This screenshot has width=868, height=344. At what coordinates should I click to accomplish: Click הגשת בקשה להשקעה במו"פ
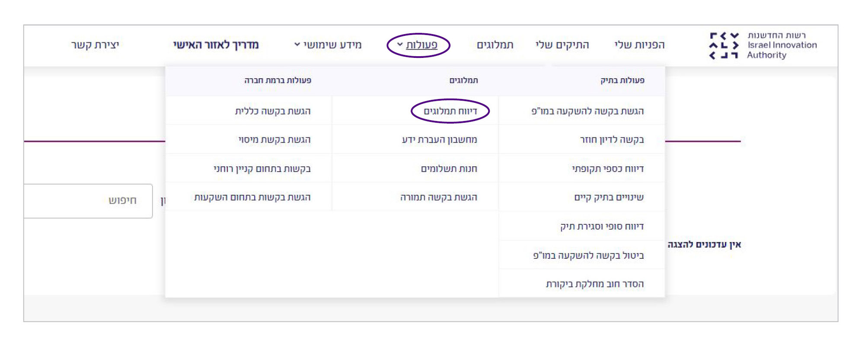tap(587, 111)
